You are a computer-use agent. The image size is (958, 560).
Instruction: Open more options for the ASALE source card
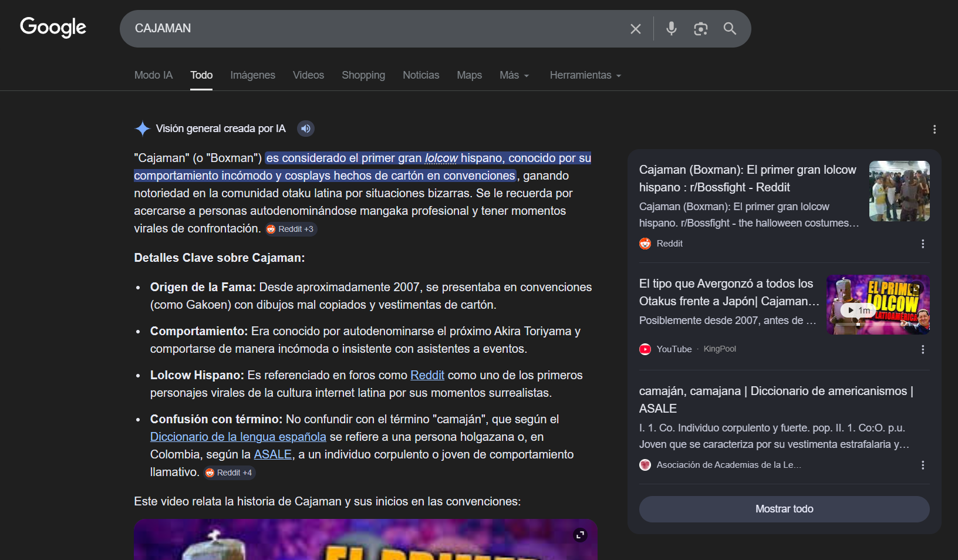coord(923,465)
